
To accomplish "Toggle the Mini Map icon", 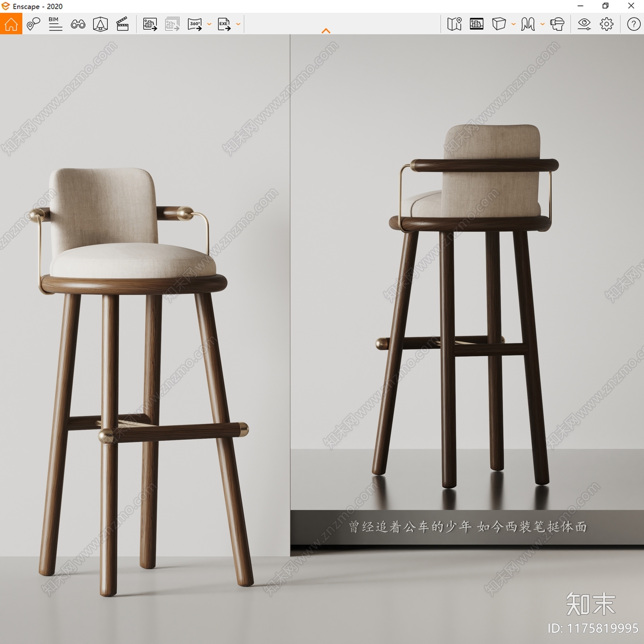I will pos(454,24).
